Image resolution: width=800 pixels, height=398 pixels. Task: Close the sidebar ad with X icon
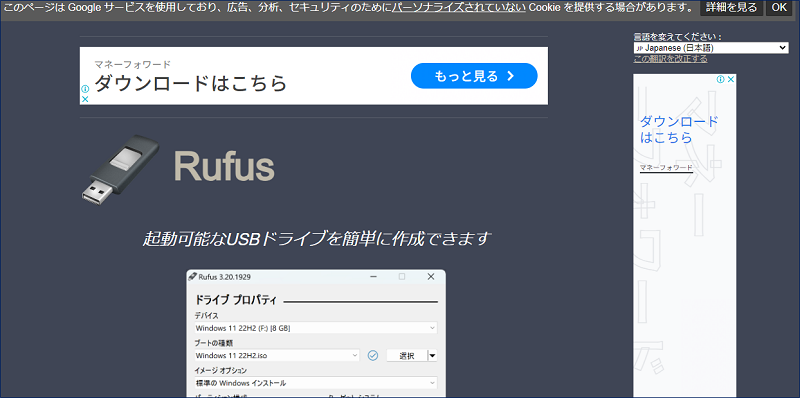731,79
